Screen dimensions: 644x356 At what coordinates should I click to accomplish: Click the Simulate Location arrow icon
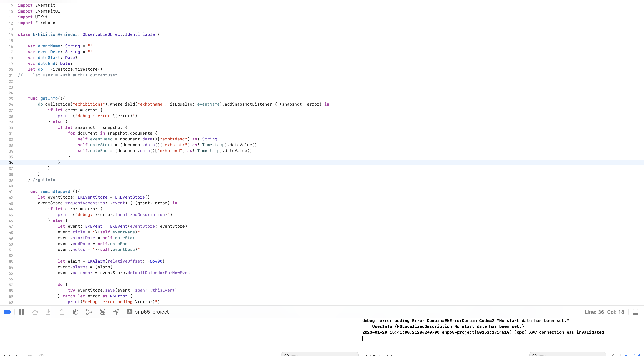pyautogui.click(x=116, y=312)
